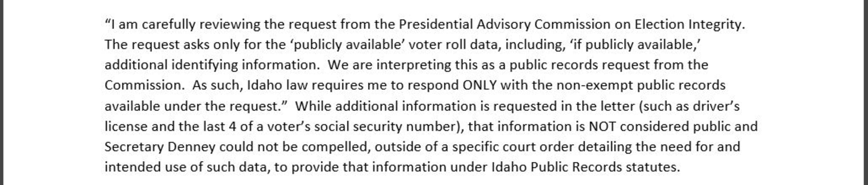
Task: Click the name "Secretary Denney"
Action: [x=160, y=147]
